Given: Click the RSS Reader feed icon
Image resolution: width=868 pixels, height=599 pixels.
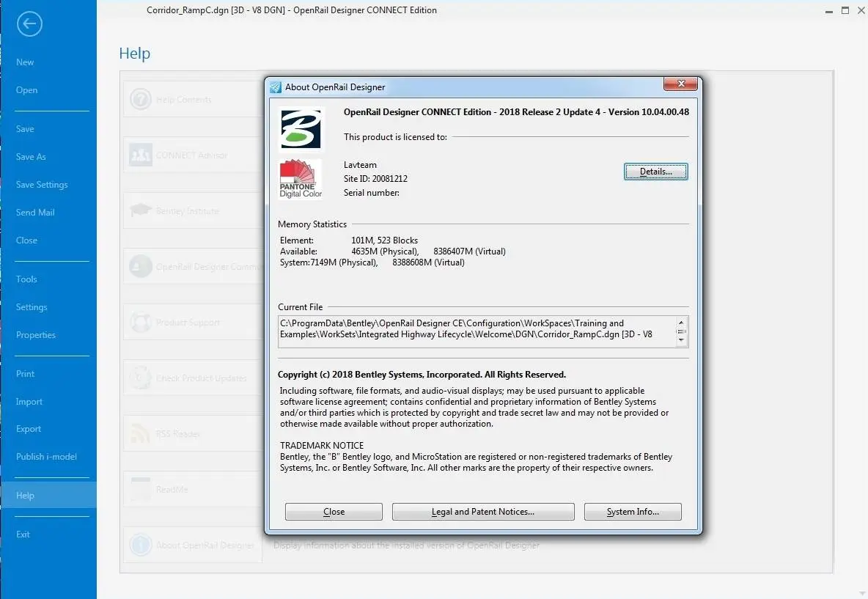Looking at the screenshot, I should click(141, 433).
